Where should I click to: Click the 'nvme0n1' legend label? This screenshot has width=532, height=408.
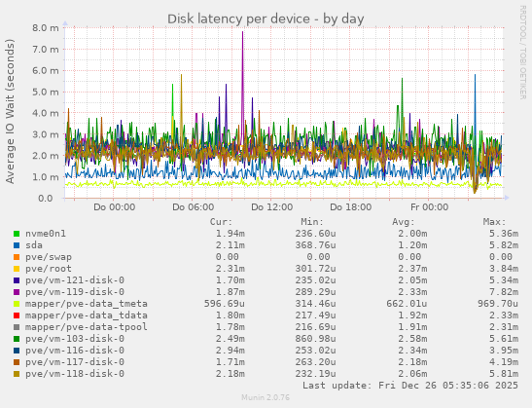[46, 234]
